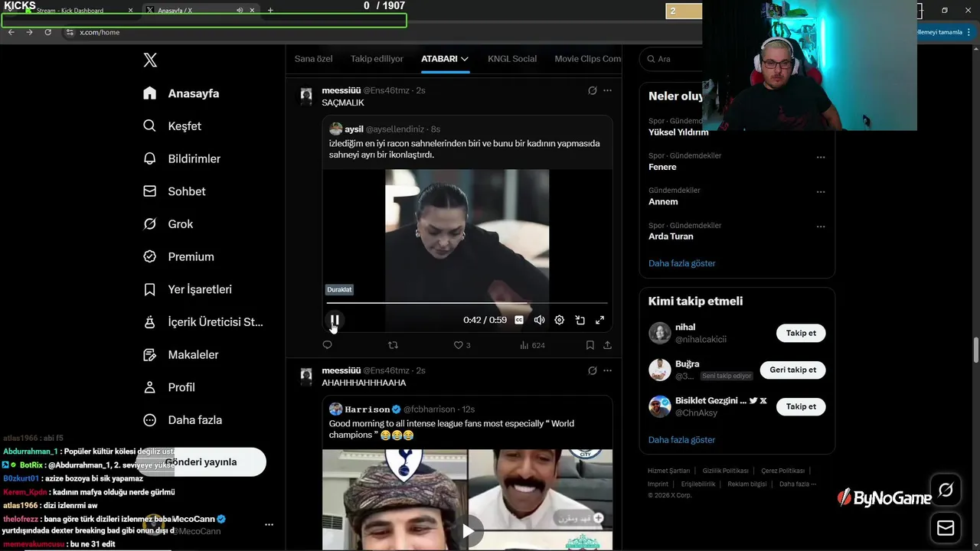Follow back Buğra with Geri takip et
The width and height of the screenshot is (980, 551).
click(792, 370)
